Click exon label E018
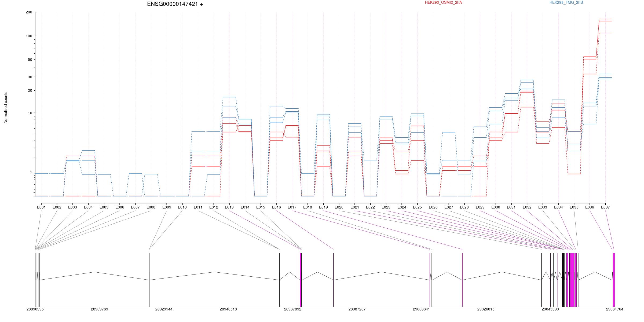The height and width of the screenshot is (322, 644). pyautogui.click(x=308, y=207)
